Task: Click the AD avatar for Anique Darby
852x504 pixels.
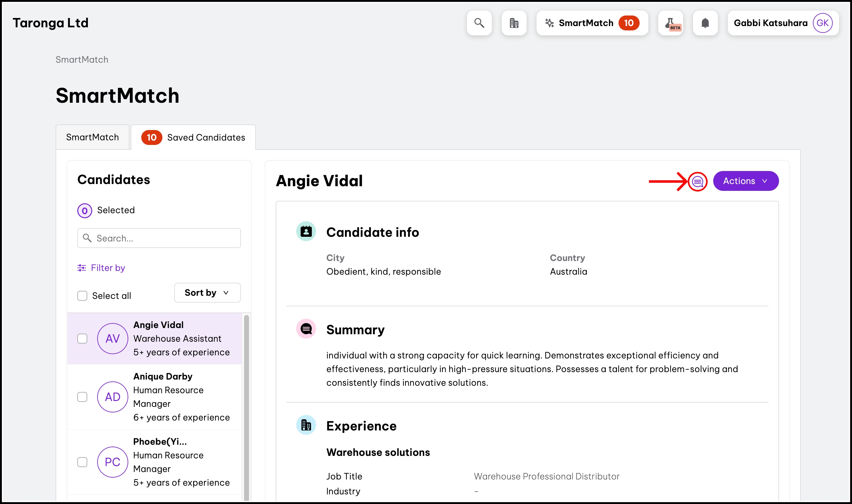Action: click(x=113, y=397)
